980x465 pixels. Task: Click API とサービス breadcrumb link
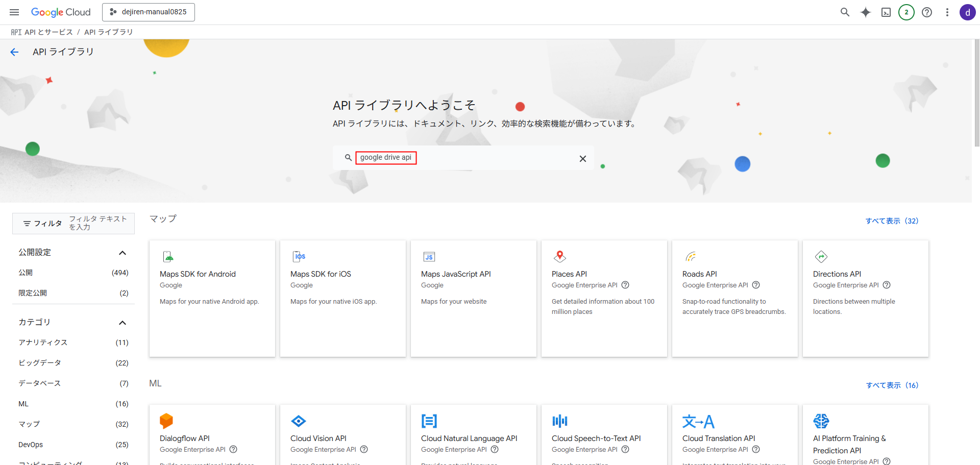(48, 32)
